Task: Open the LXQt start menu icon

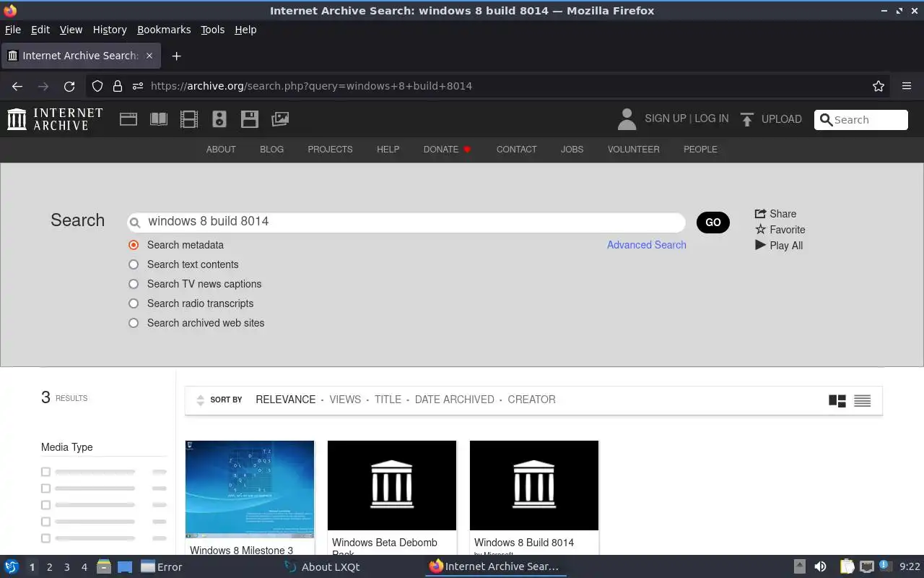Action: click(12, 567)
